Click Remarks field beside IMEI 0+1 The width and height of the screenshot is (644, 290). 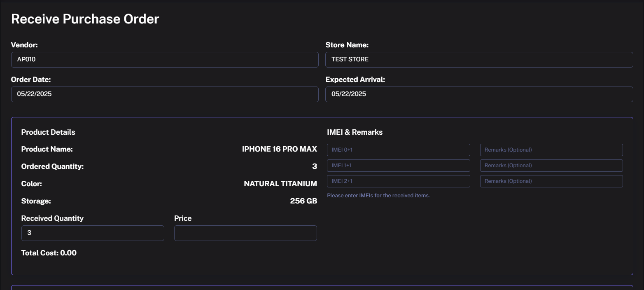[551, 150]
